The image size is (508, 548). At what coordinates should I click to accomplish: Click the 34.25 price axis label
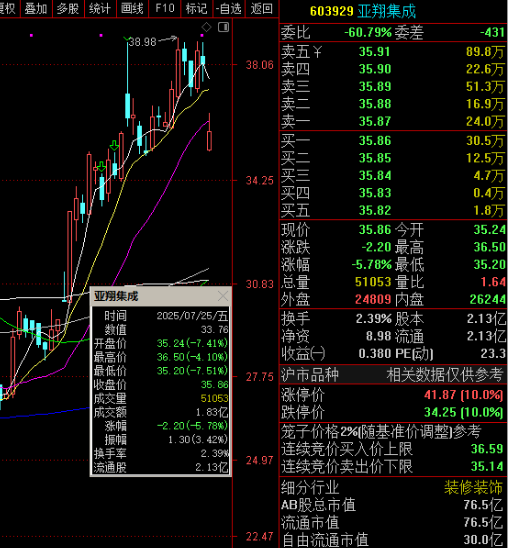point(260,181)
